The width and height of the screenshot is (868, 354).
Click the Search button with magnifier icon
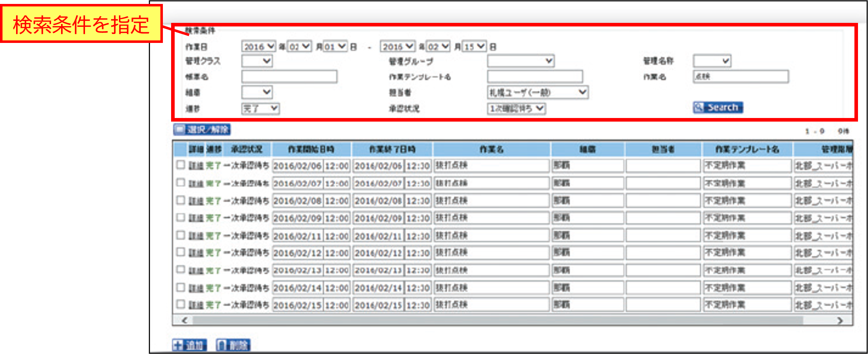tap(718, 107)
